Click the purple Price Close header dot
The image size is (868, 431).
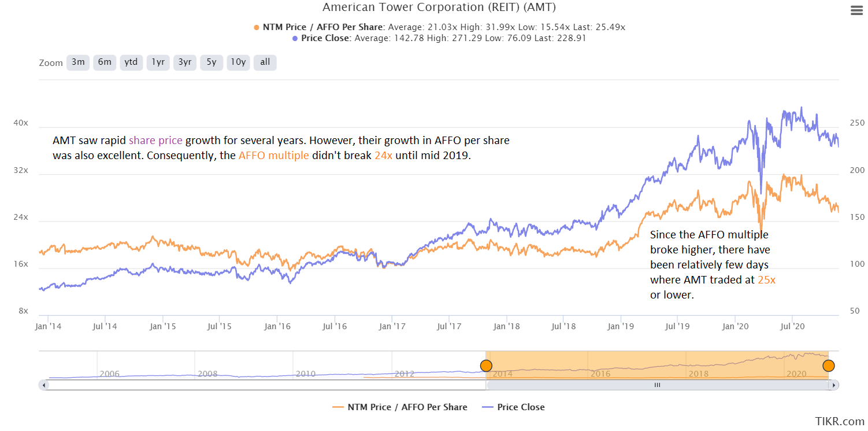pyautogui.click(x=295, y=38)
